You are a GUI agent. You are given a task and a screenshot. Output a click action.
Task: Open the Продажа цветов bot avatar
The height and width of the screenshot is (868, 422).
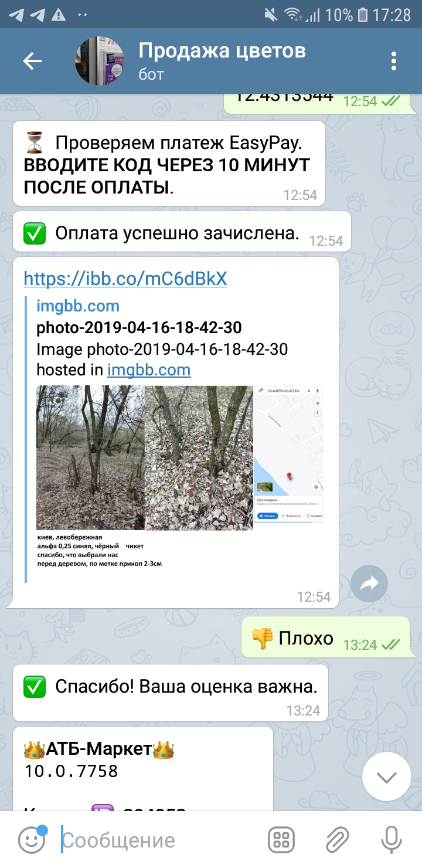click(x=100, y=61)
